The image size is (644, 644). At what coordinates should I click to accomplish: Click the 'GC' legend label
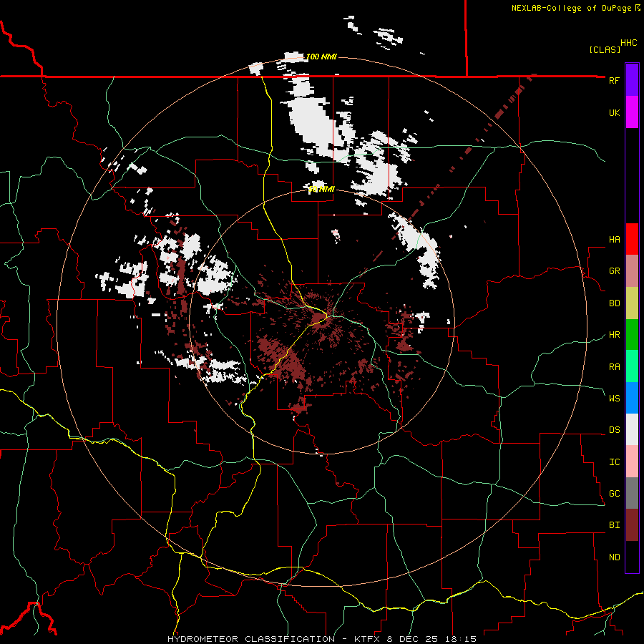pos(614,494)
